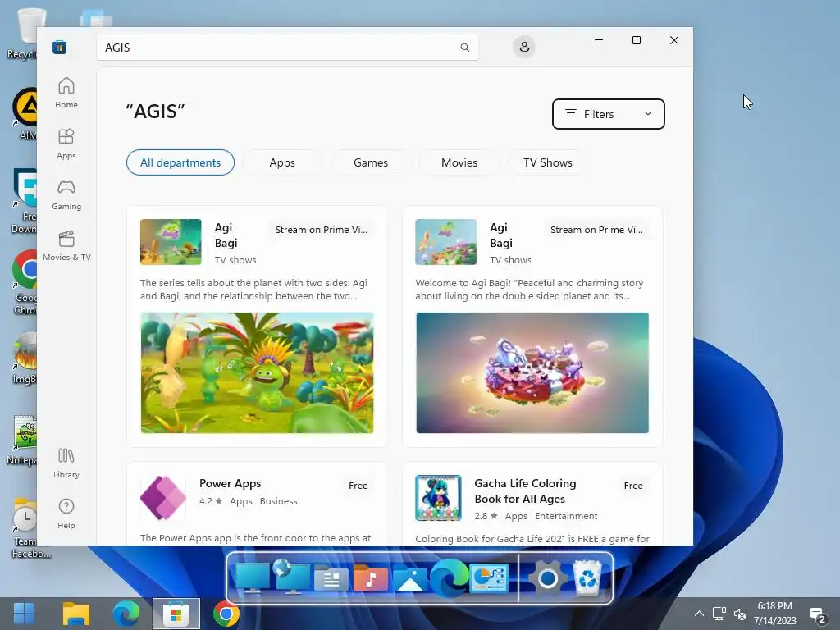The height and width of the screenshot is (630, 840).
Task: Open the dock music folder icon
Action: (x=371, y=578)
